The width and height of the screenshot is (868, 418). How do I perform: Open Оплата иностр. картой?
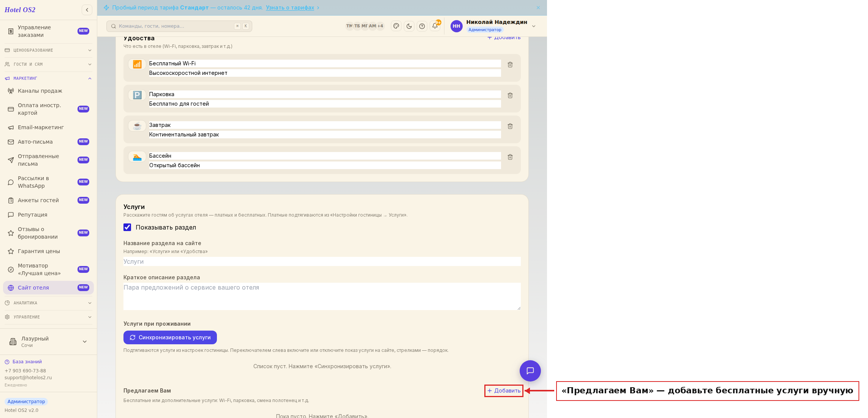coord(48,109)
